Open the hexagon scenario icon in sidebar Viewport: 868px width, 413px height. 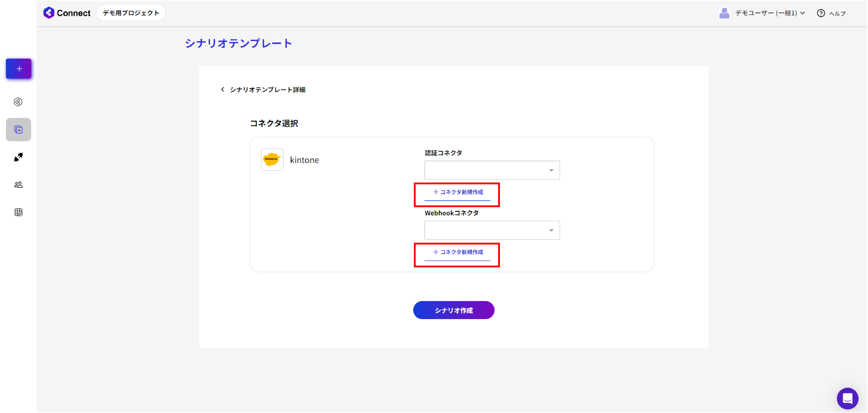[x=18, y=102]
